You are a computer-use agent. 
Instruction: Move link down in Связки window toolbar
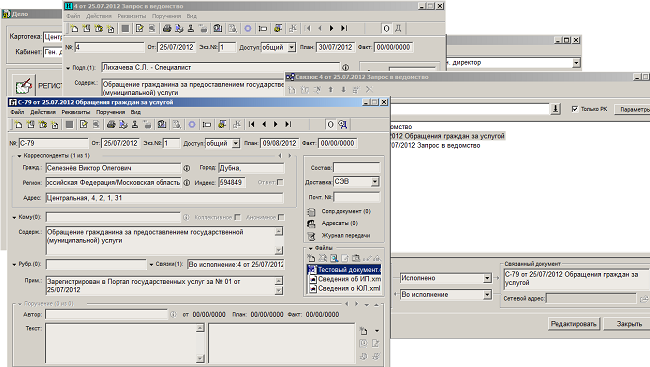[x=343, y=90]
